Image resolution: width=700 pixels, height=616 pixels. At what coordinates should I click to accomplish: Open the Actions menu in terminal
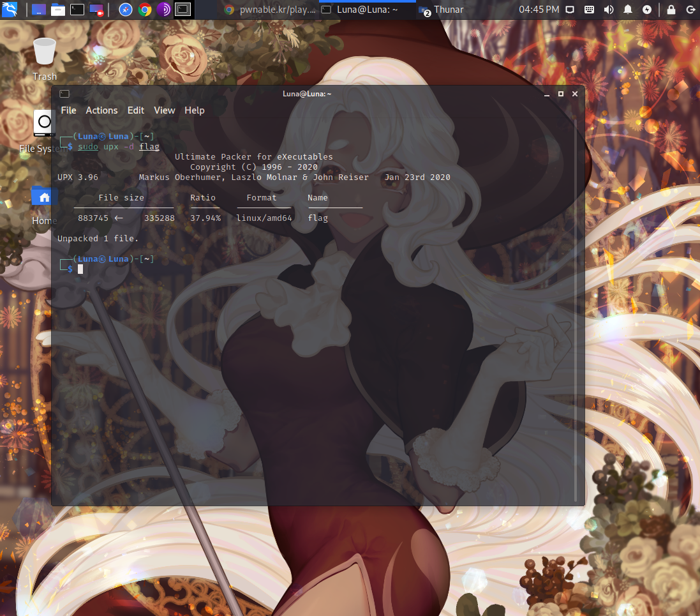click(101, 110)
